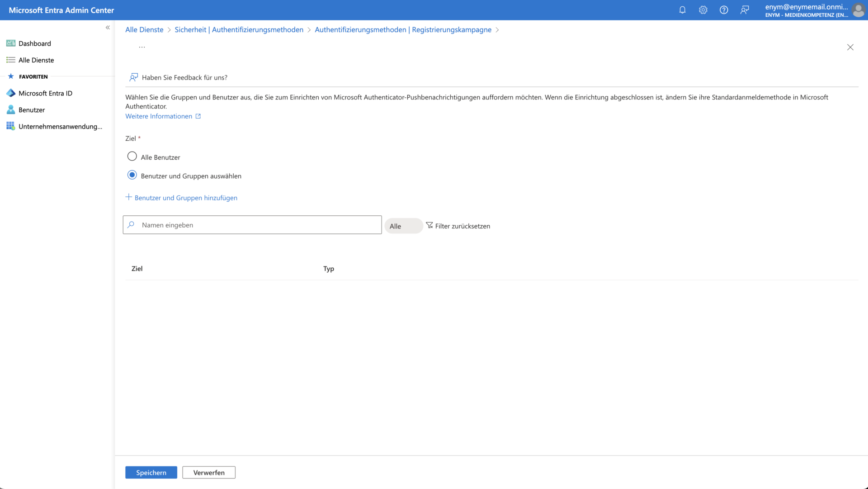Select Benutzer und Gruppen auswählen radio button

coord(132,175)
